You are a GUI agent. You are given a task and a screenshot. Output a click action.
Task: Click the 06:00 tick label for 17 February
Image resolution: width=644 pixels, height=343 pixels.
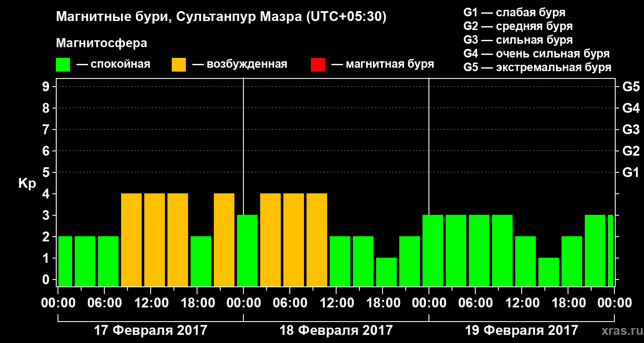point(104,303)
